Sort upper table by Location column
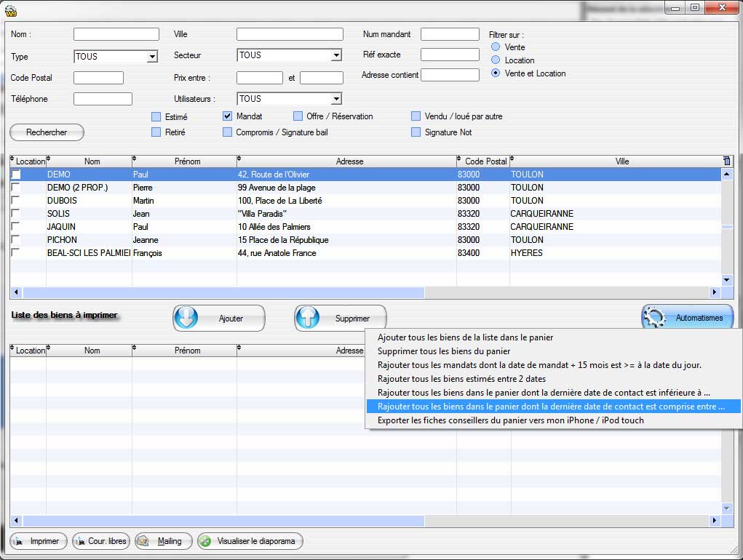This screenshot has width=743, height=560. click(28, 161)
